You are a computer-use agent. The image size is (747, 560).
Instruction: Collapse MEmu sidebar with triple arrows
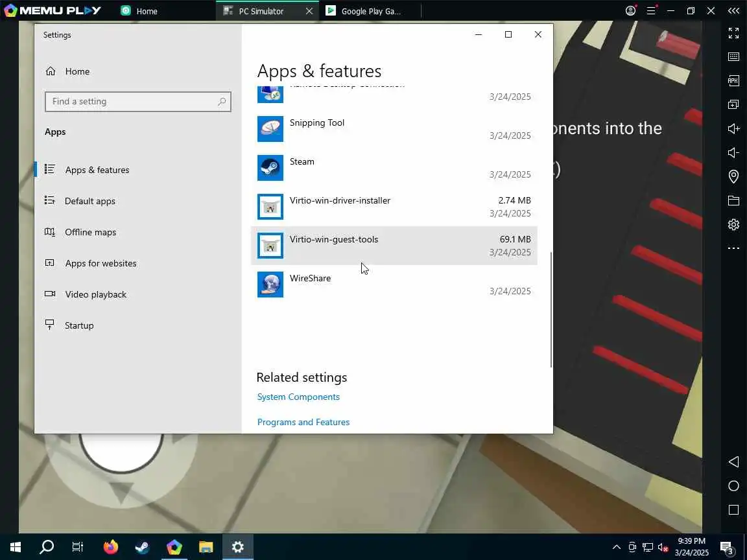coord(733,10)
